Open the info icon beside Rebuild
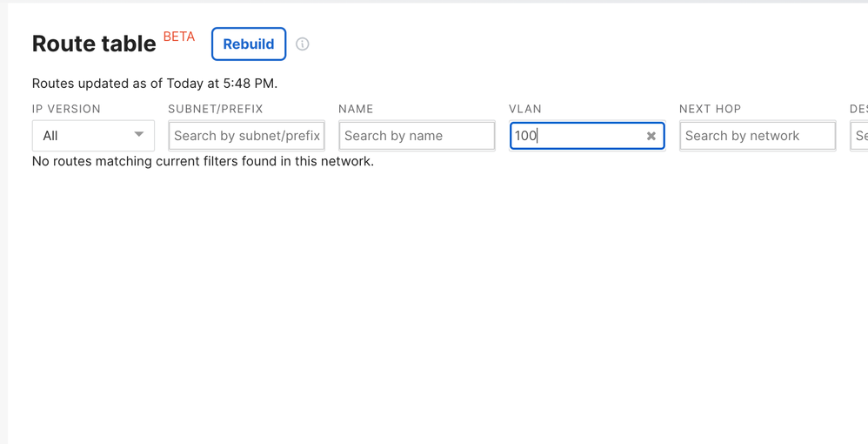The height and width of the screenshot is (444, 868). tap(303, 44)
